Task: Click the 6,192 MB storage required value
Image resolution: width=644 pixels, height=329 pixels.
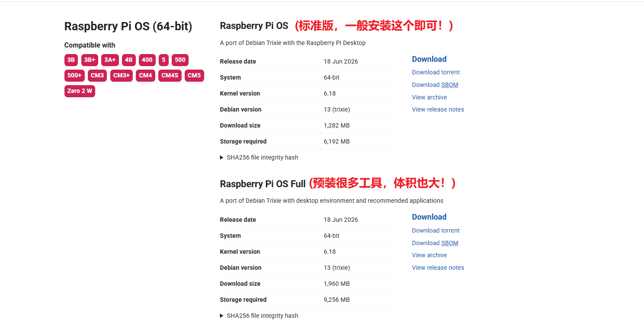Action: [x=336, y=141]
